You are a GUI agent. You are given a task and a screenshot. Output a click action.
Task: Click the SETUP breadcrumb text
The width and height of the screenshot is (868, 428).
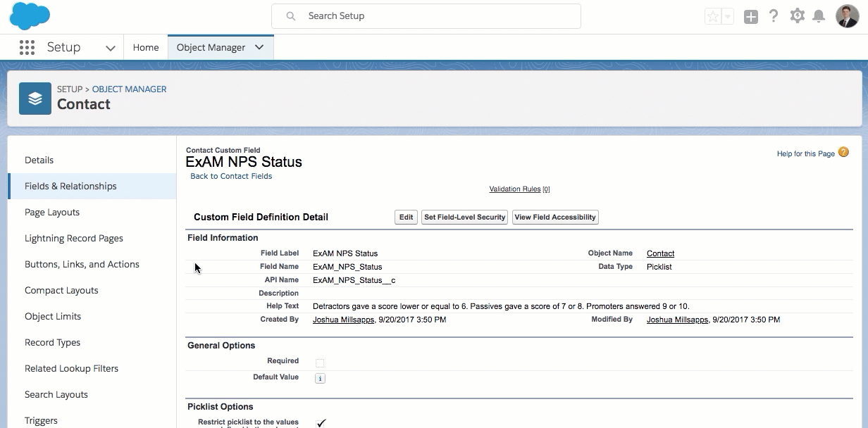70,89
